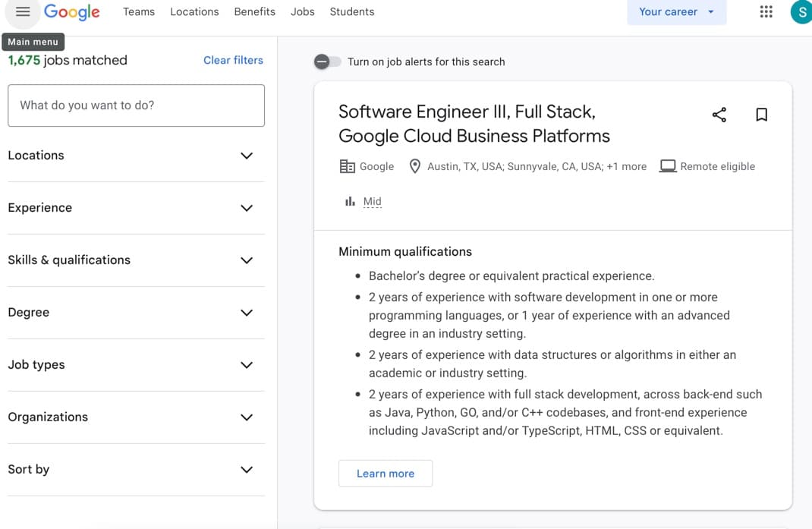Open the Google apps grid

pyautogui.click(x=765, y=11)
